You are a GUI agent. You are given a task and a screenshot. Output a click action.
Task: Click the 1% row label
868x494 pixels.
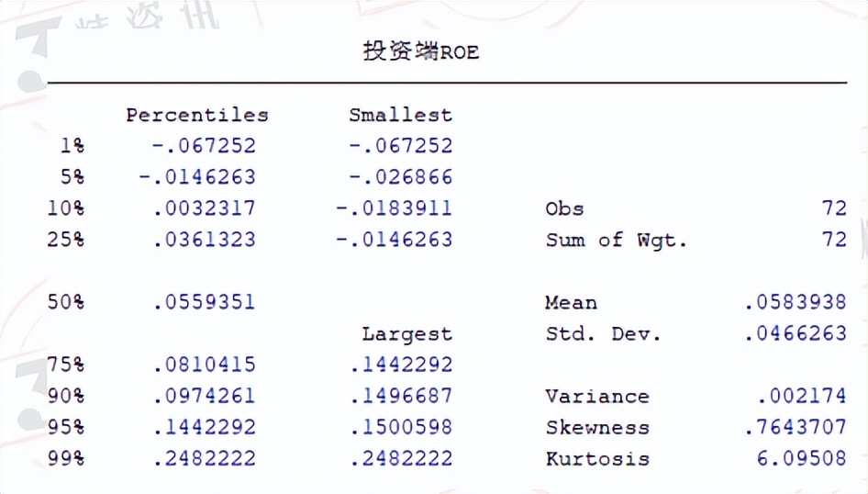72,146
